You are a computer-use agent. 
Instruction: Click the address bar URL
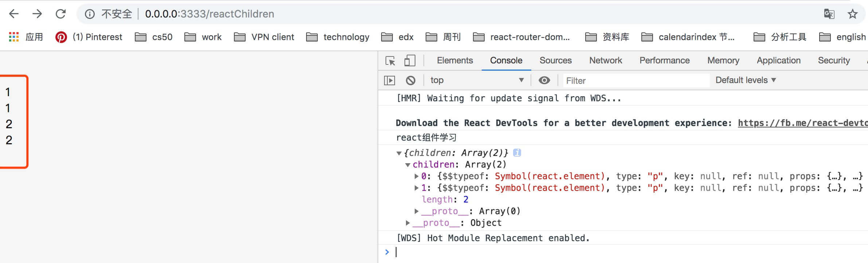pos(210,14)
